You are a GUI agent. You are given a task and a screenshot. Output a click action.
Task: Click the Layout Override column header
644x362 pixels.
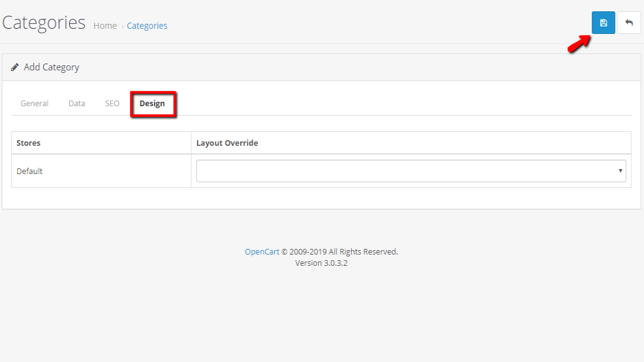click(226, 143)
